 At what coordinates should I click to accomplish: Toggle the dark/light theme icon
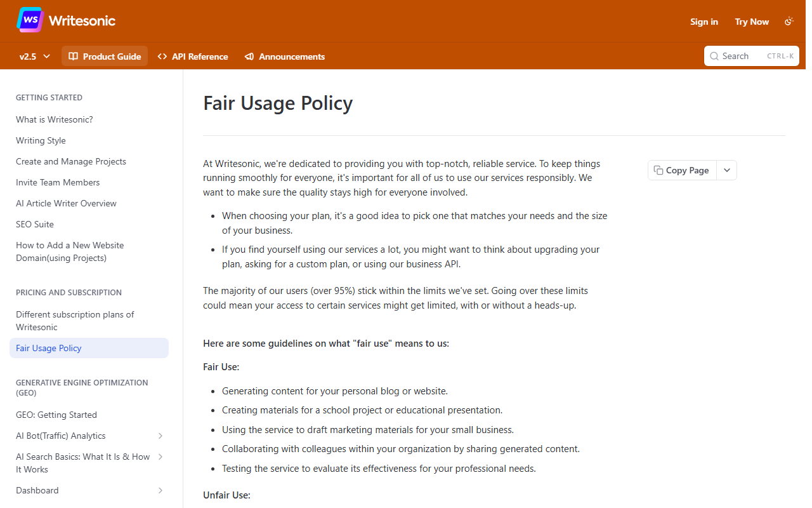pyautogui.click(x=789, y=22)
